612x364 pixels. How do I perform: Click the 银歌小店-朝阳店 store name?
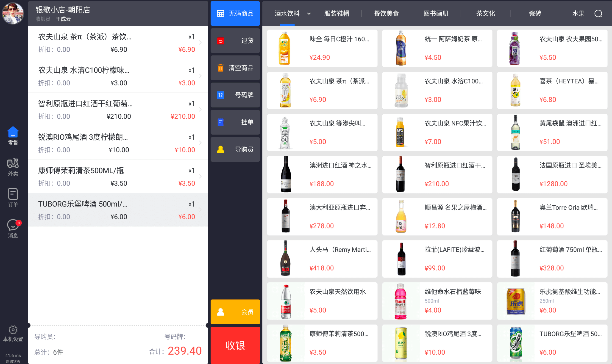tap(63, 10)
